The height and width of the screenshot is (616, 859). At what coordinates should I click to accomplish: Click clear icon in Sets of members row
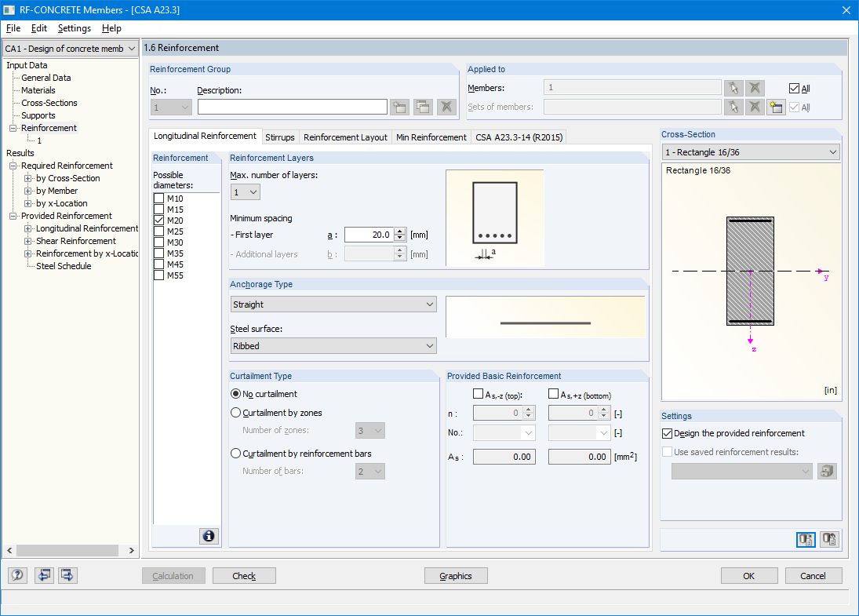(755, 107)
